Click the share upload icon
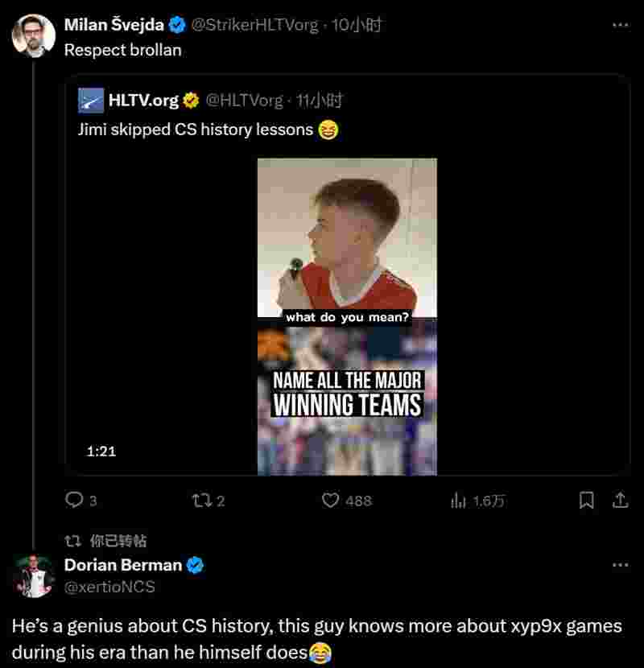 620,501
